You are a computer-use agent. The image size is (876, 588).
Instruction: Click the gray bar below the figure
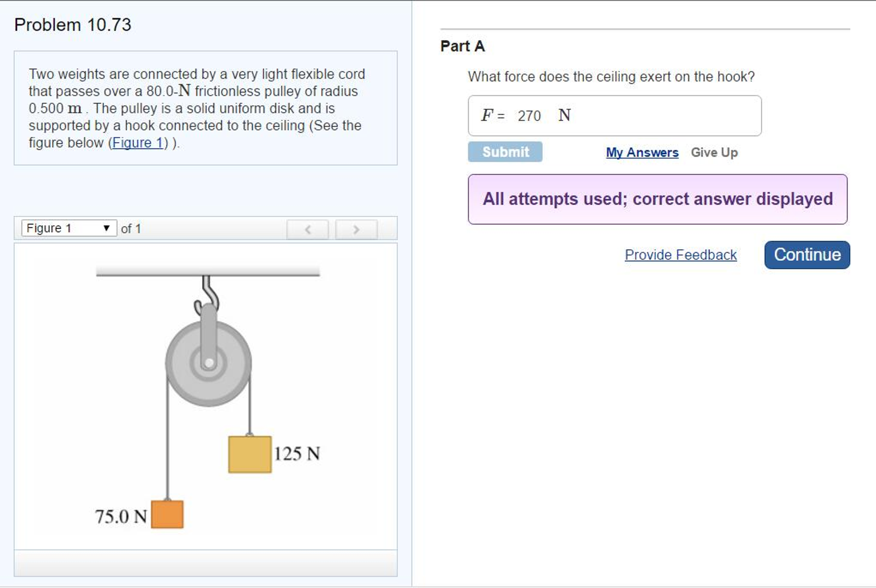(x=206, y=563)
